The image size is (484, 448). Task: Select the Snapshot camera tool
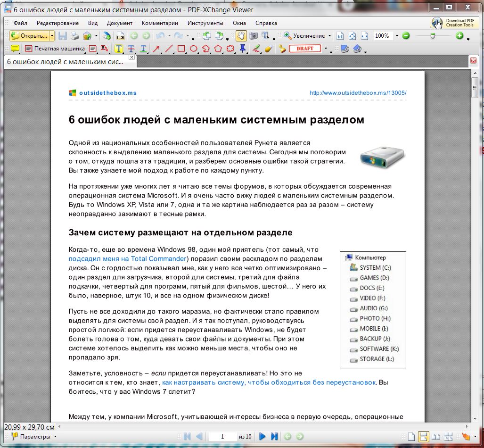(254, 36)
